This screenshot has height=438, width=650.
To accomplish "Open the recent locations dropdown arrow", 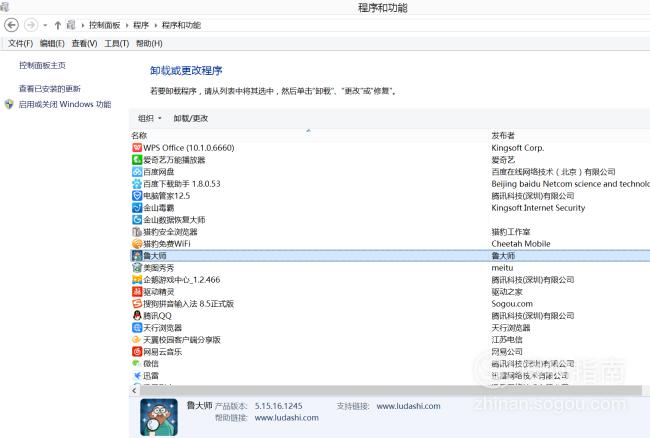I will pos(45,25).
